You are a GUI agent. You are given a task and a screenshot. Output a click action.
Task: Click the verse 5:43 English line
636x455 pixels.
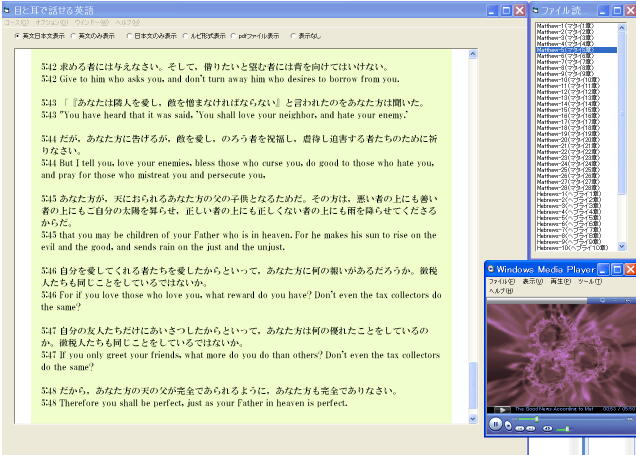224,115
